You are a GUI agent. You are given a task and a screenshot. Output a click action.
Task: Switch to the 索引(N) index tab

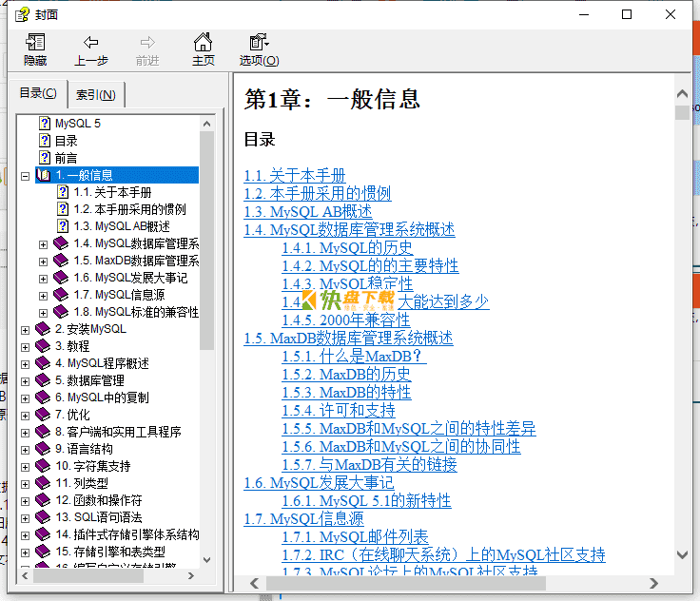(x=96, y=95)
